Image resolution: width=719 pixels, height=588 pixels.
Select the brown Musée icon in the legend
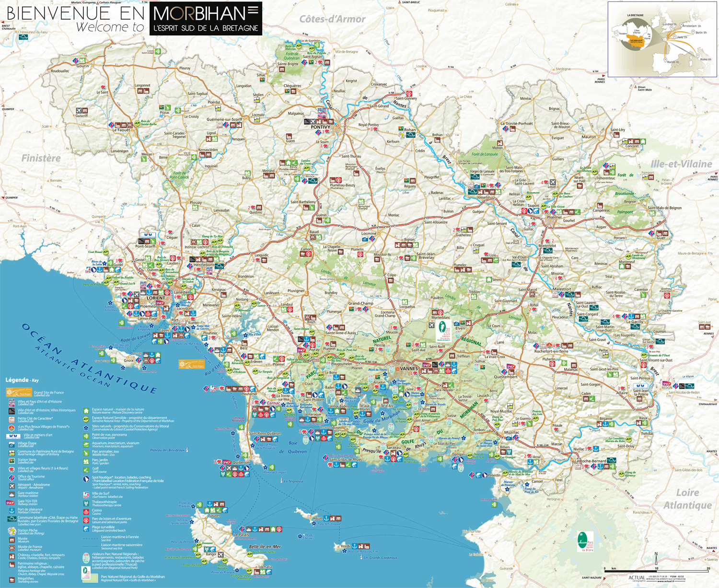(x=12, y=539)
